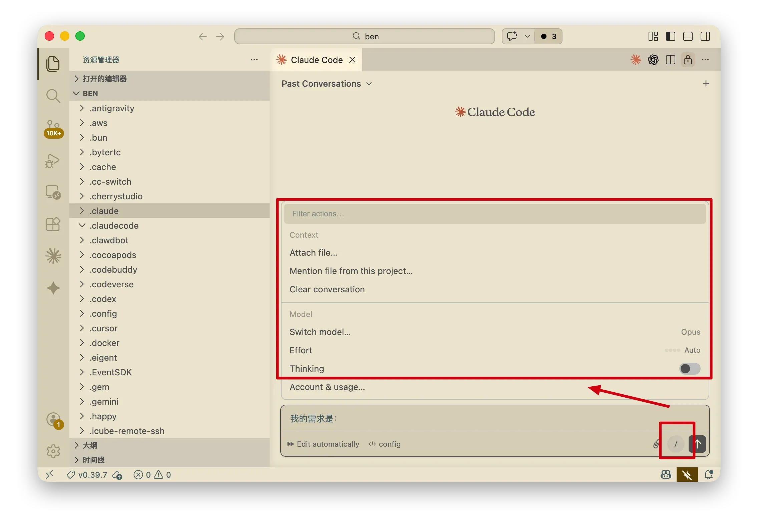Click the ChatGPT icon in editor toolbar
Screen dimensions: 758x532
point(653,60)
